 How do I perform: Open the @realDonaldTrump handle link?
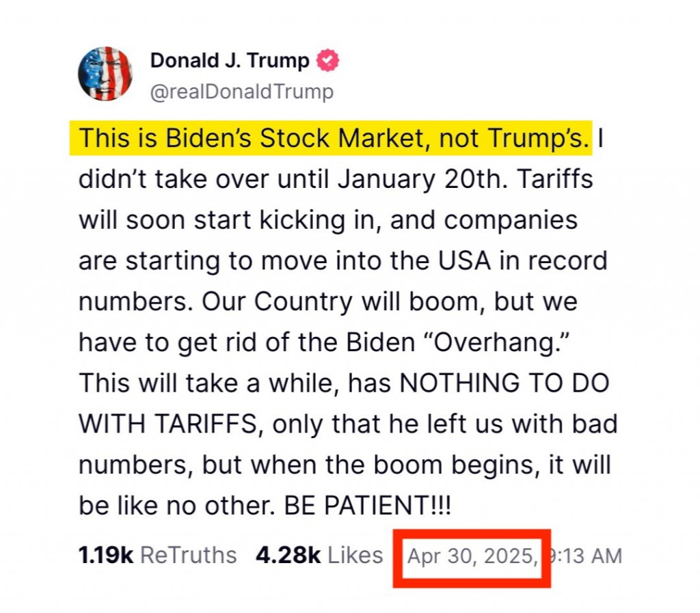(242, 92)
